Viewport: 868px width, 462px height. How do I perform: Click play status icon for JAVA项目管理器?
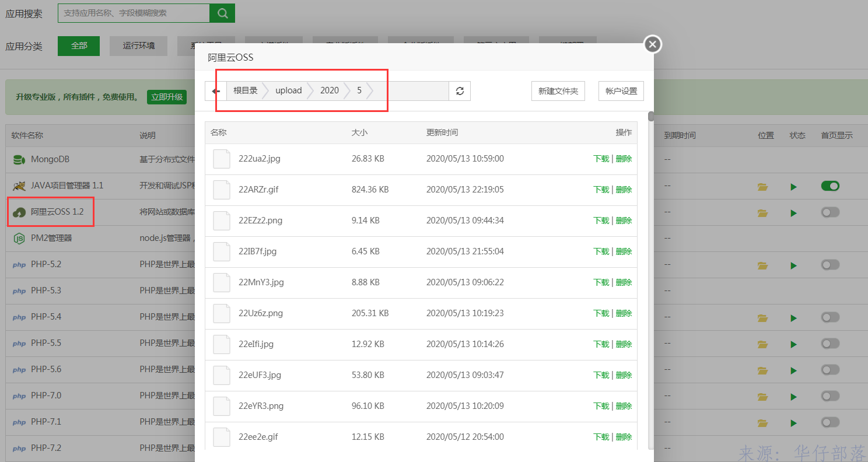coord(793,187)
